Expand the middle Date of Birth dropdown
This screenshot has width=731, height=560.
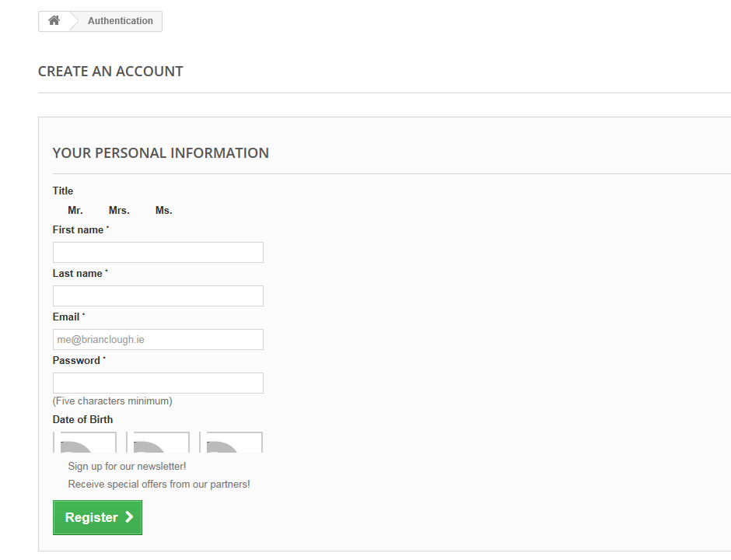pyautogui.click(x=158, y=443)
